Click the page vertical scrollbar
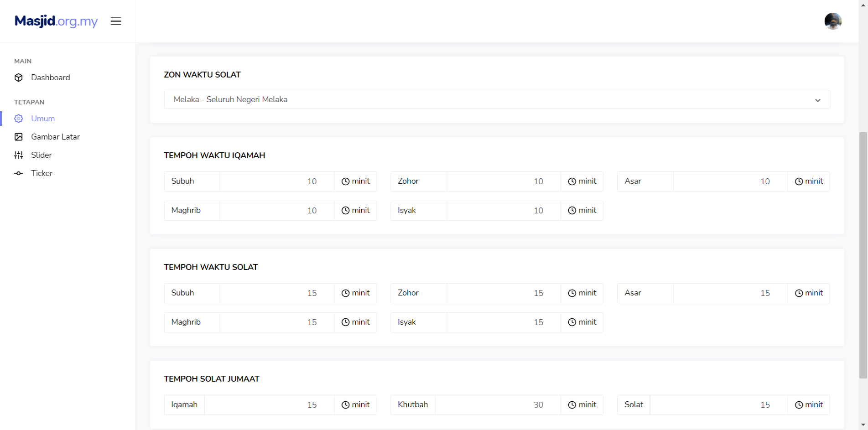The image size is (868, 430). pos(863,255)
